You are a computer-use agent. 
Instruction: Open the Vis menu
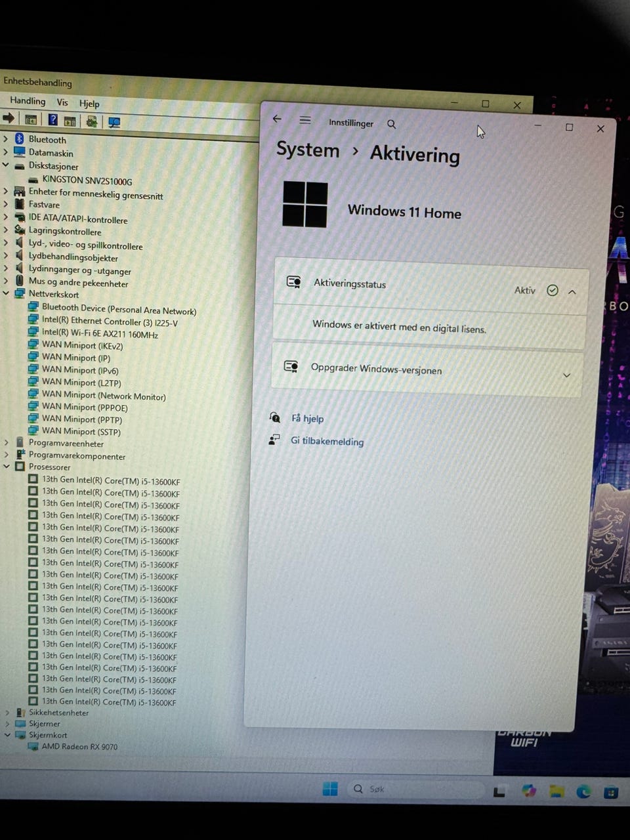62,102
